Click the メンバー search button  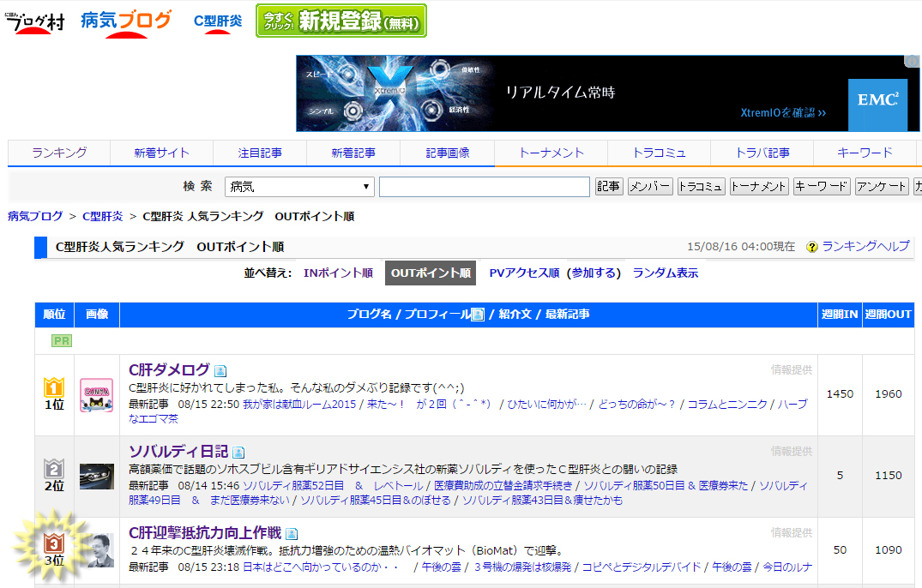650,187
